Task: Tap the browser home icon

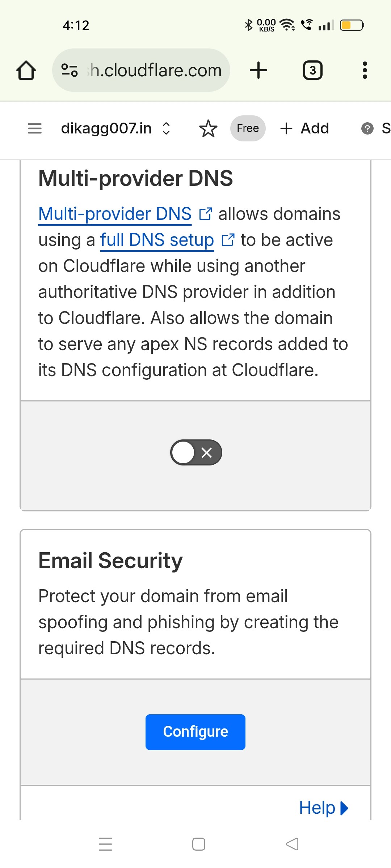Action: point(26,70)
